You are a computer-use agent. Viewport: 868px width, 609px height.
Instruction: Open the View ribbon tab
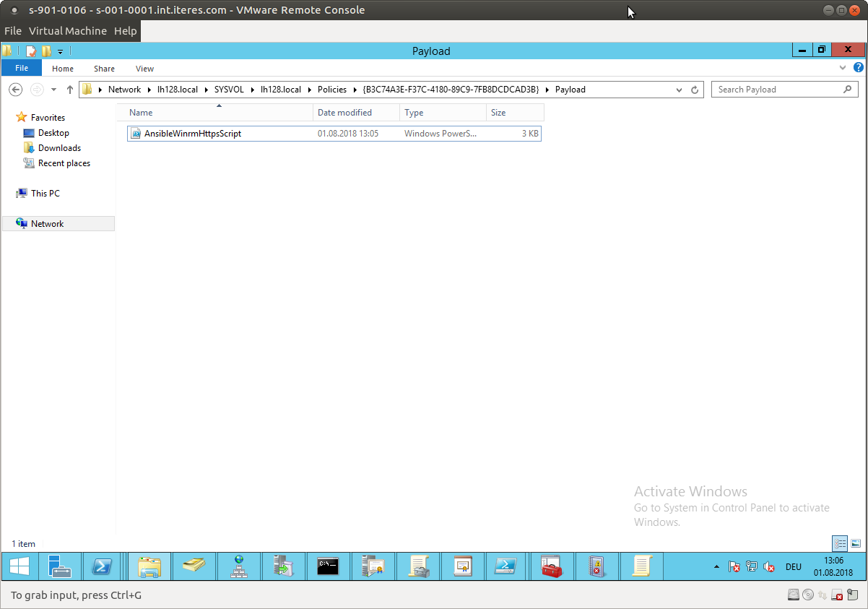(x=144, y=69)
